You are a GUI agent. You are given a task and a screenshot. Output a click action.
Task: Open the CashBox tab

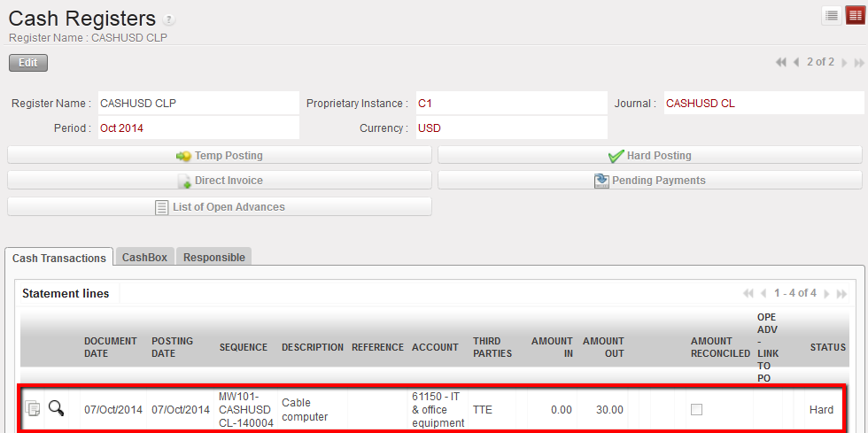[x=144, y=258]
